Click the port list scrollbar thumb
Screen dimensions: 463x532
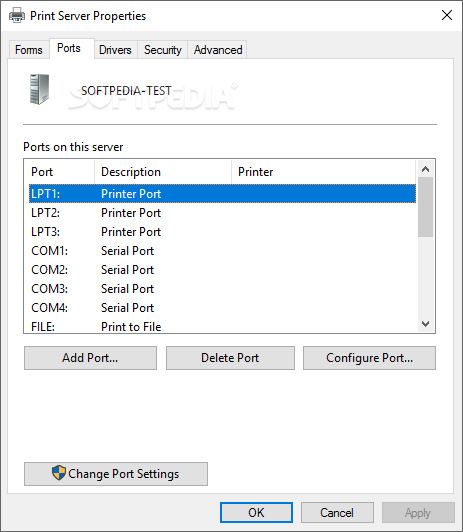(x=425, y=207)
